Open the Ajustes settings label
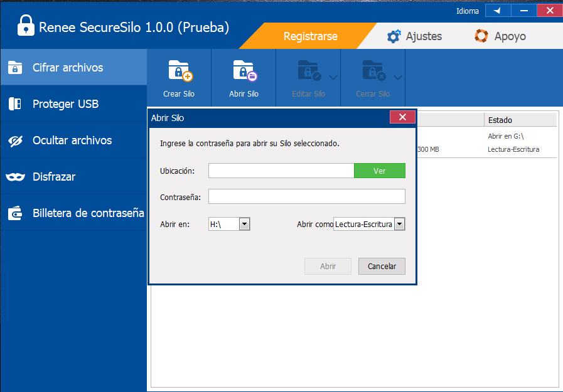563x392 pixels. tap(424, 36)
